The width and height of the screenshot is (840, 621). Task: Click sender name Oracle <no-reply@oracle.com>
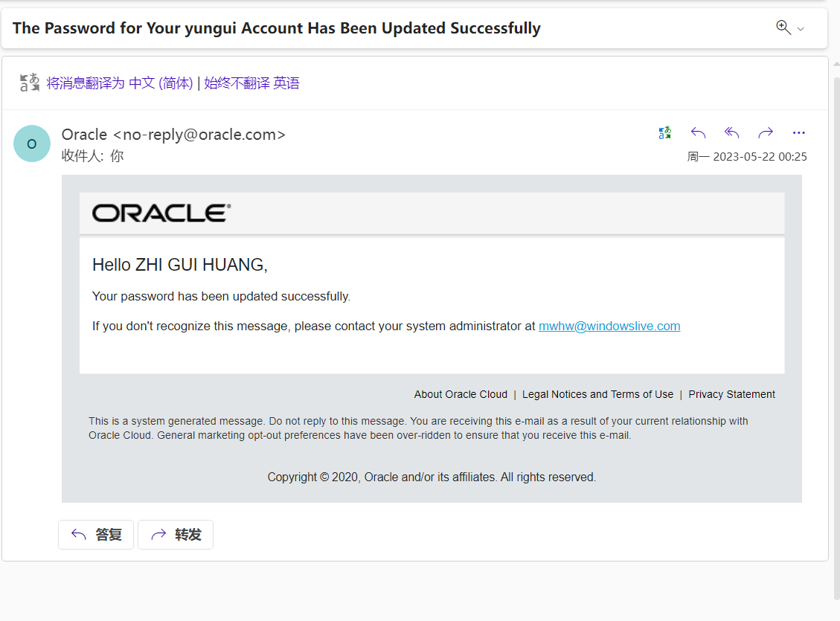click(x=173, y=135)
